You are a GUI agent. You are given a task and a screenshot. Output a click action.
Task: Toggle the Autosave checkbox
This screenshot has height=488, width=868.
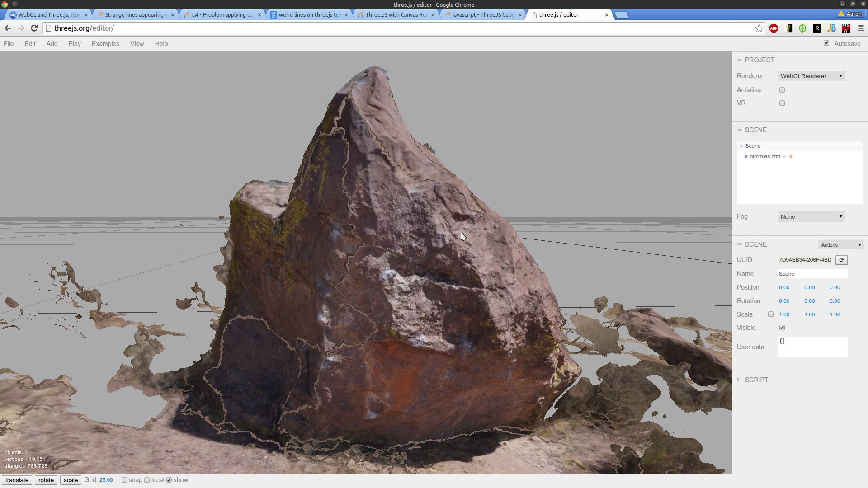pyautogui.click(x=826, y=43)
